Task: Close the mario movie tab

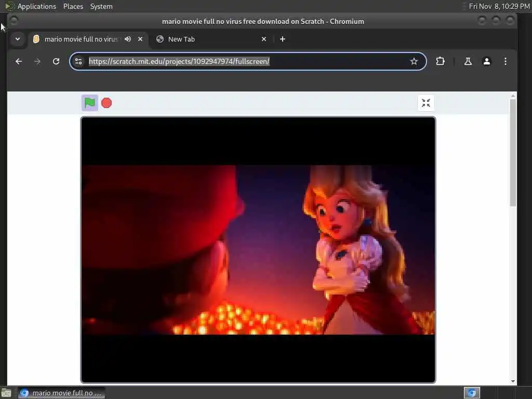Action: 140,39
